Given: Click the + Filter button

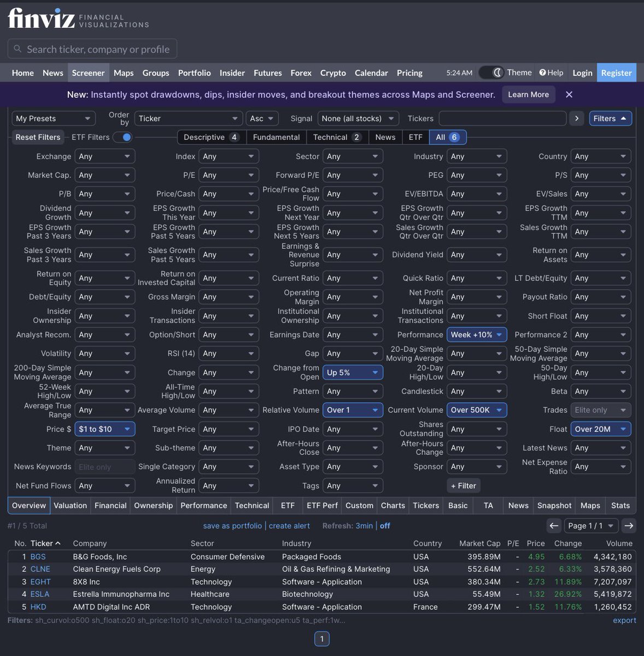Looking at the screenshot, I should 464,485.
